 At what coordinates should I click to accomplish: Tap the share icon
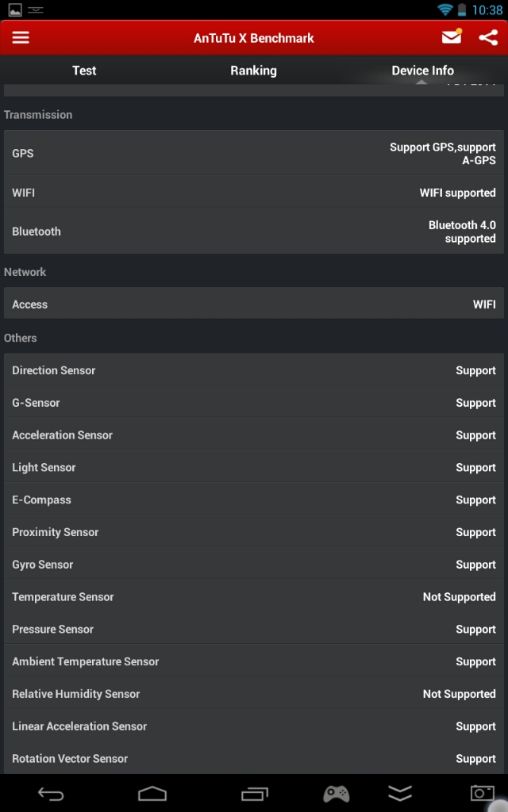(488, 37)
